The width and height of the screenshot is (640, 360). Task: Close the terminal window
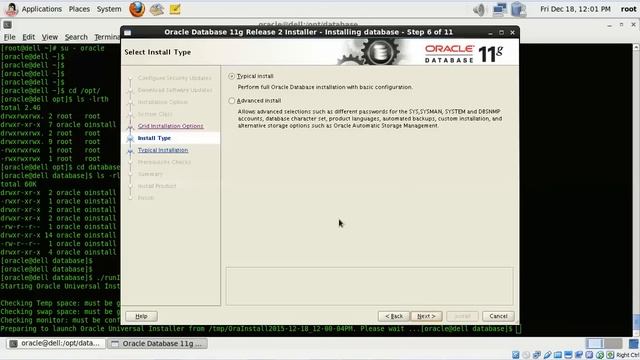633,25
